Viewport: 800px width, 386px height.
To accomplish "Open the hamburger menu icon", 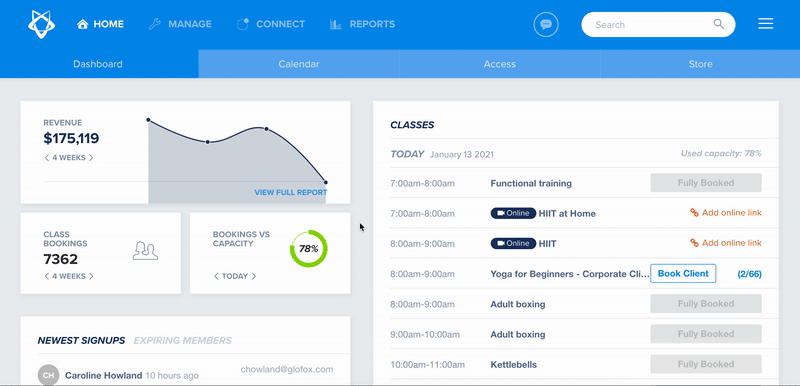I will (x=765, y=24).
